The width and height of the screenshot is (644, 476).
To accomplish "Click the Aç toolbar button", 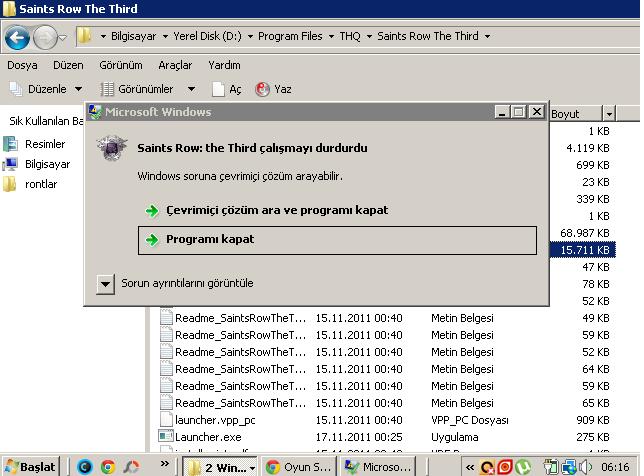I will 227,89.
